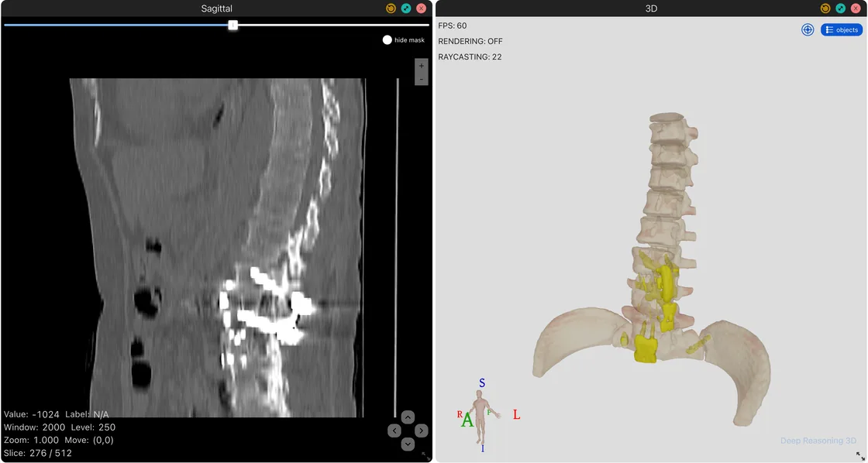The width and height of the screenshot is (868, 463).
Task: Click the 3D window title
Action: pyautogui.click(x=652, y=9)
